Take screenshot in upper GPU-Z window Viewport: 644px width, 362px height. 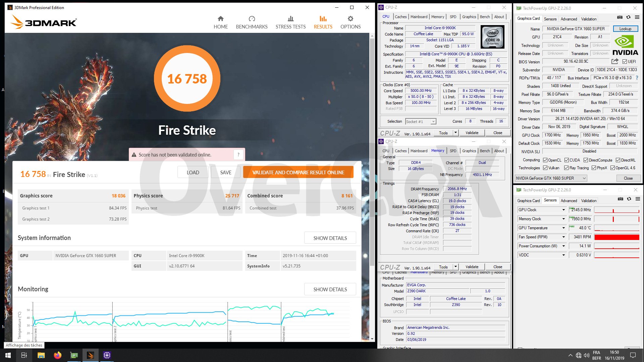coord(620,17)
